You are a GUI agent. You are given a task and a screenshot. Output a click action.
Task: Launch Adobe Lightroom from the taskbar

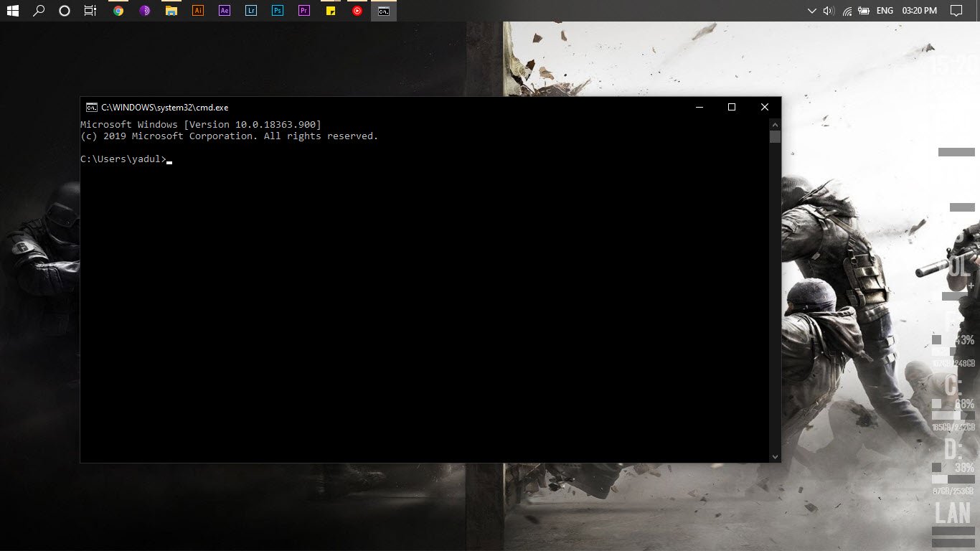pos(251,11)
